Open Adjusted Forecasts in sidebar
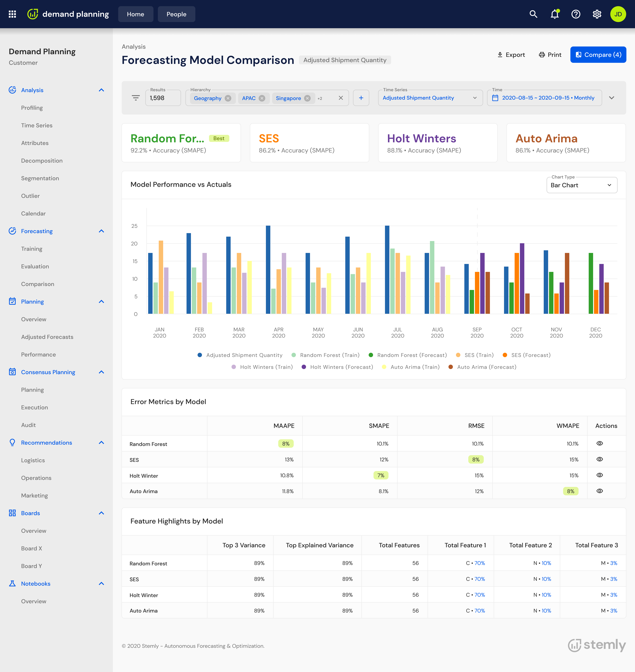Viewport: 635px width, 672px height. pos(47,337)
